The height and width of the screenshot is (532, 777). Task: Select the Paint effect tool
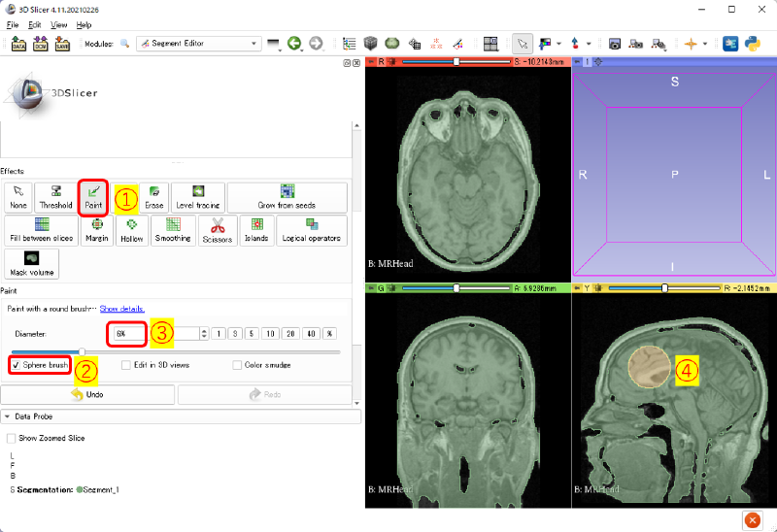pos(94,197)
